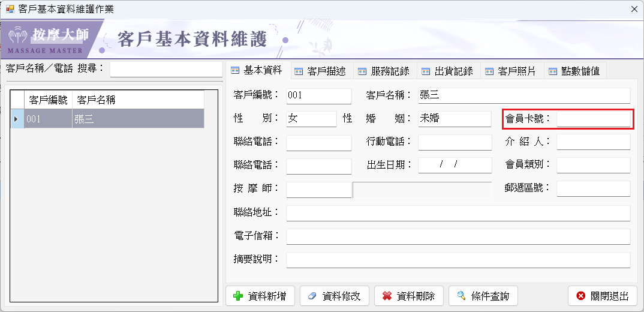This screenshot has width=644, height=312.
Task: Click the 出生日期 date field
Action: click(x=455, y=165)
